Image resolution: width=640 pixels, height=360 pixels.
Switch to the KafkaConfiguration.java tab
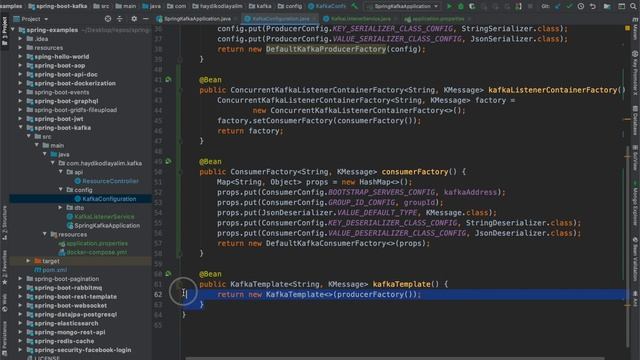click(280, 19)
